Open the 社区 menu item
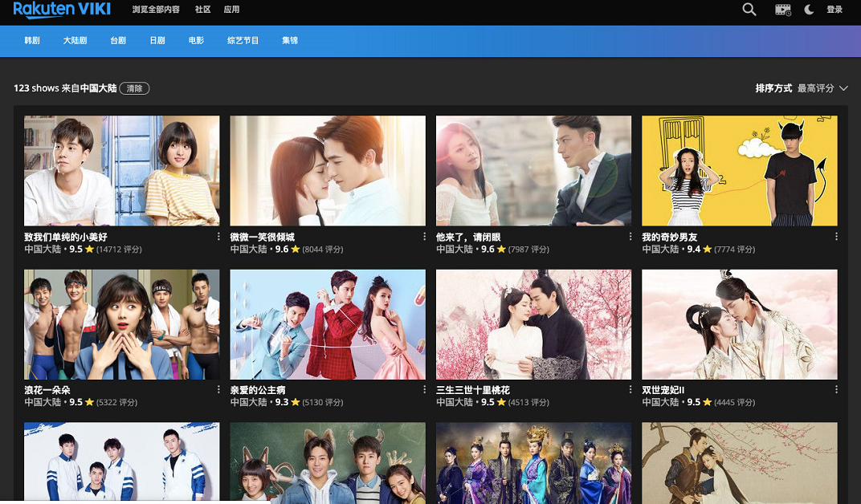The image size is (861, 504). pos(202,10)
